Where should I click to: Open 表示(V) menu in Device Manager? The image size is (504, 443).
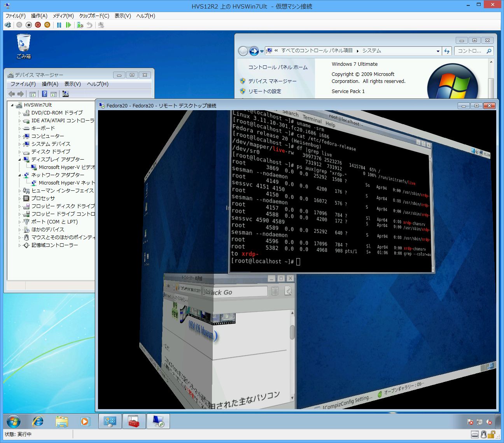(x=73, y=84)
